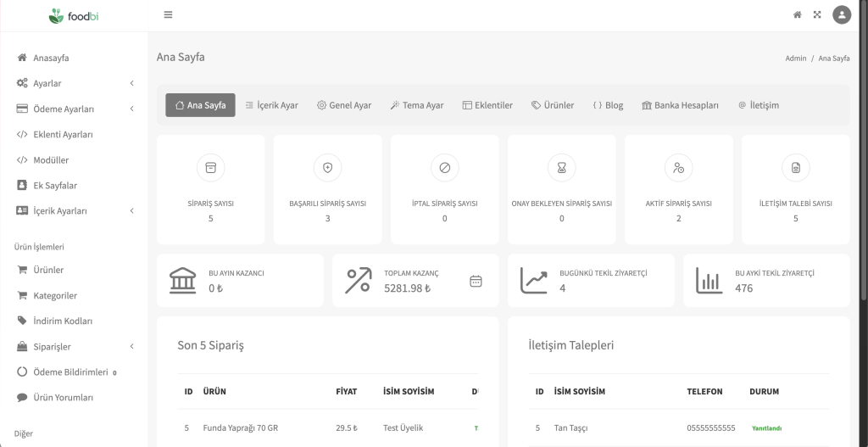Open the user profile avatar
Screen dimensions: 868x447
pyautogui.click(x=842, y=15)
